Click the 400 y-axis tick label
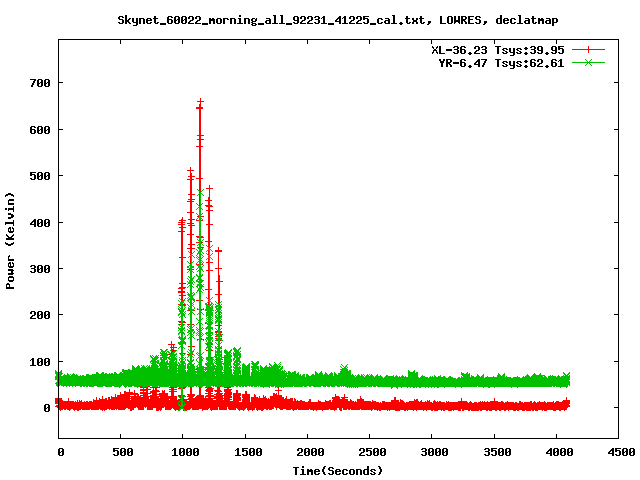The width and height of the screenshot is (640, 480). (x=40, y=223)
